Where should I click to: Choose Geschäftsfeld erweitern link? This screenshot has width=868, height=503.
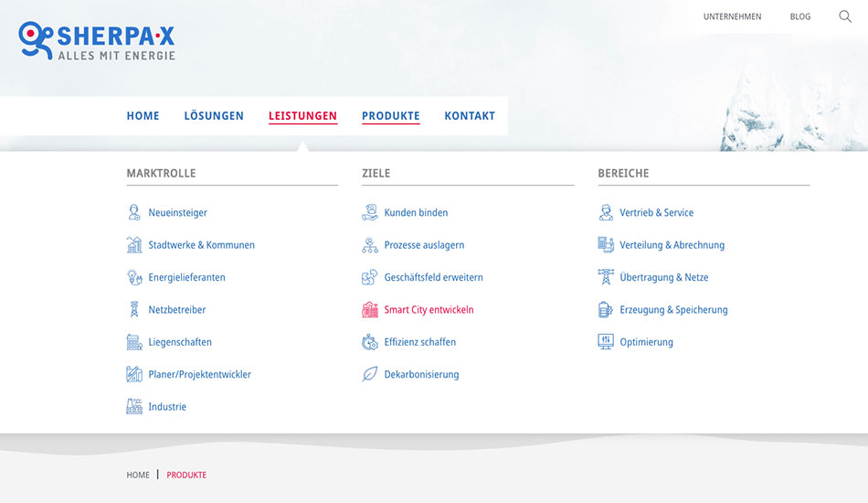tap(433, 277)
